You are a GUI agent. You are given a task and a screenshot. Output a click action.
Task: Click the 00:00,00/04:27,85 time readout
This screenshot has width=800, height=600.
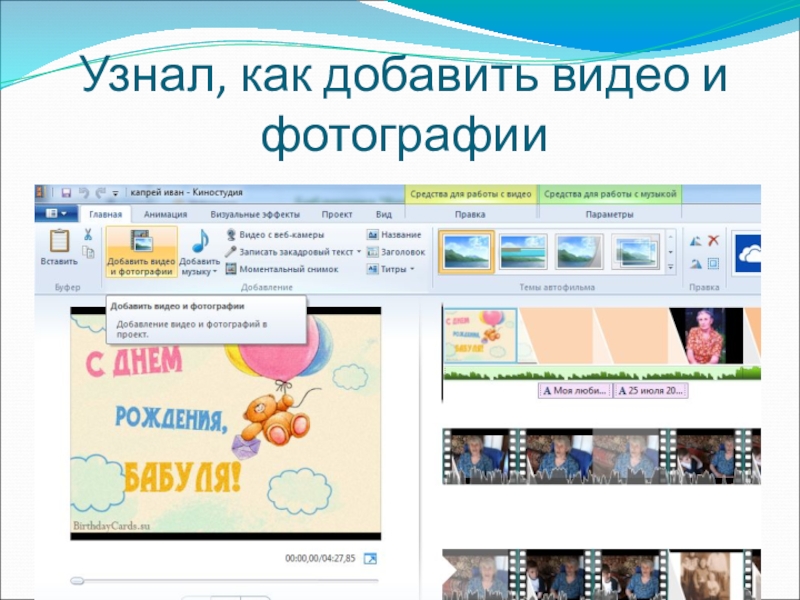320,559
